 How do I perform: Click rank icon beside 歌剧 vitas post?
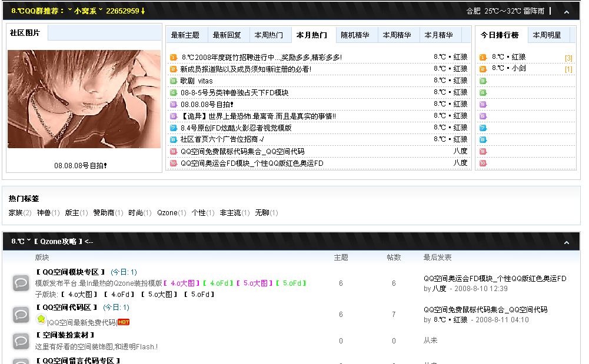(174, 81)
